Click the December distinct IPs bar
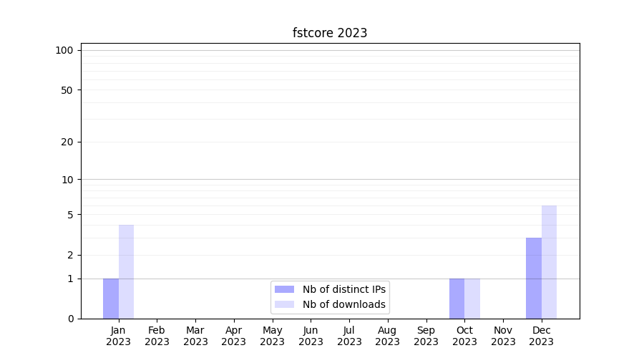Screen dimensions: 644x358 tap(534, 278)
